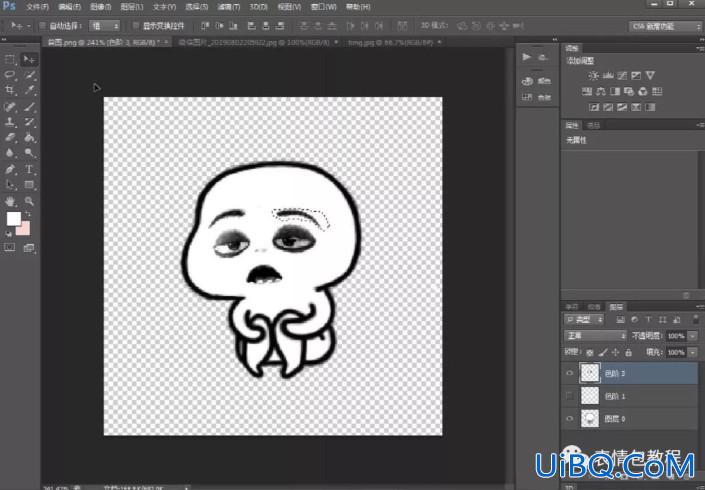705x490 pixels.
Task: Select the 图层 0 layer thumbnail
Action: tap(590, 419)
